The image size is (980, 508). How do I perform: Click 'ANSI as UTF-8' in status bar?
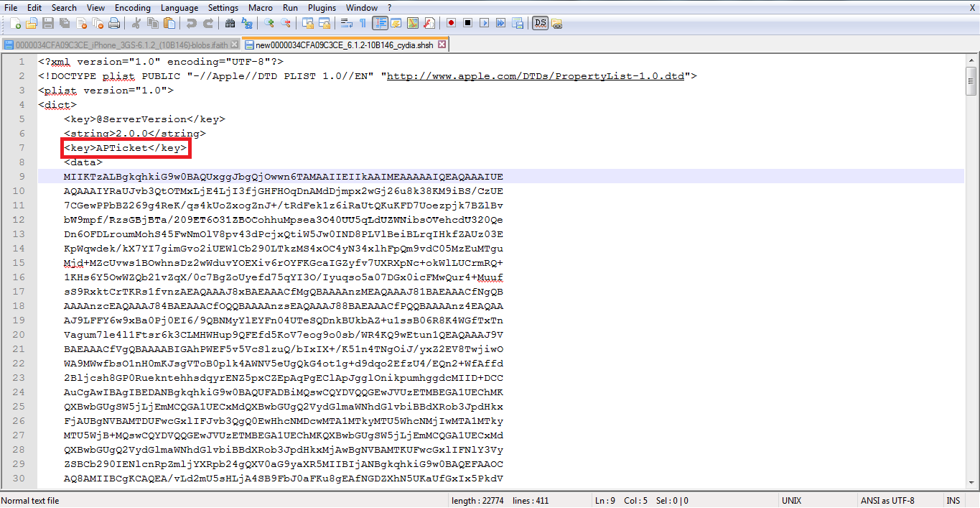click(887, 501)
